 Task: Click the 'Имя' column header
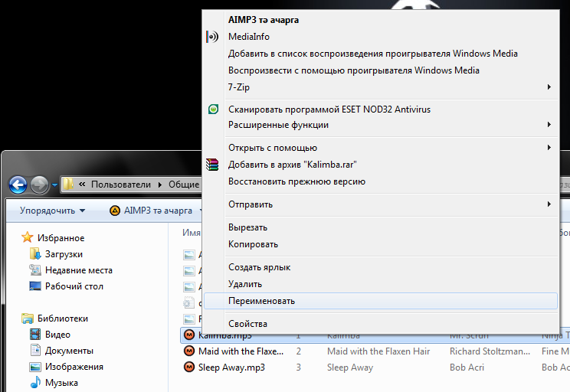(x=192, y=233)
